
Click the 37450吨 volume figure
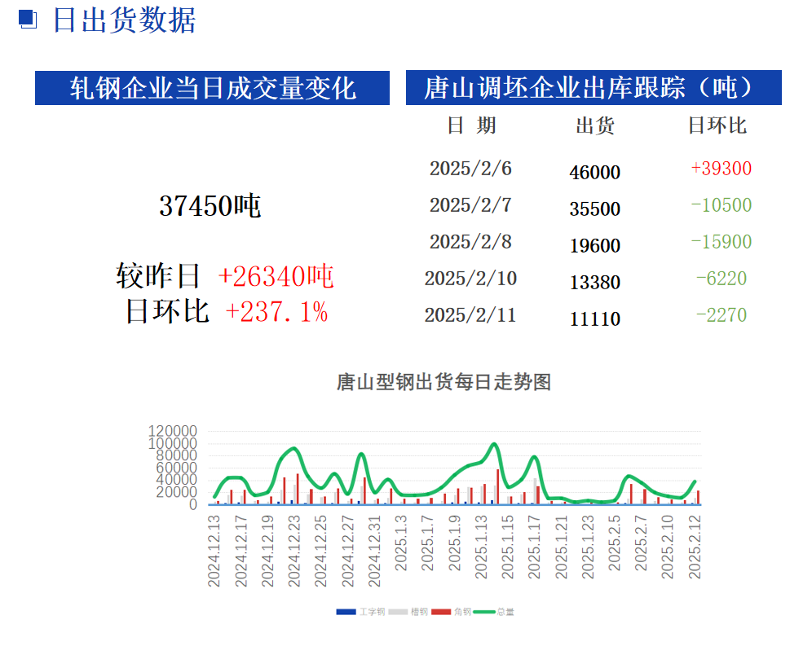tap(210, 206)
